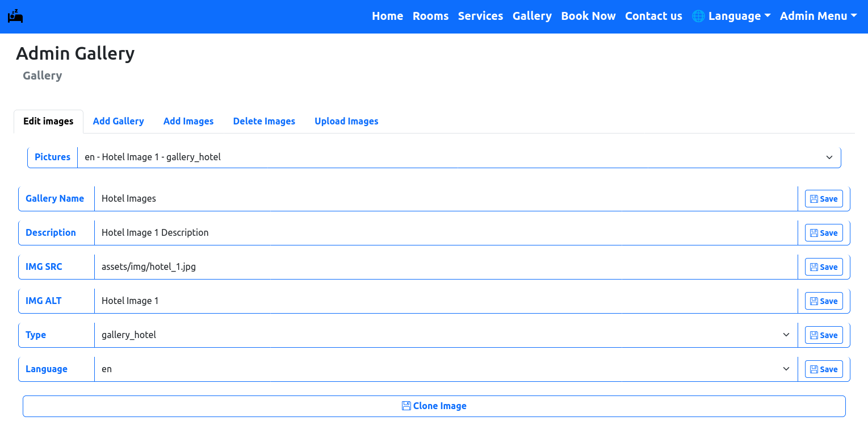Click the Gallery Name input field
This screenshot has height=429, width=868.
pyautogui.click(x=446, y=199)
